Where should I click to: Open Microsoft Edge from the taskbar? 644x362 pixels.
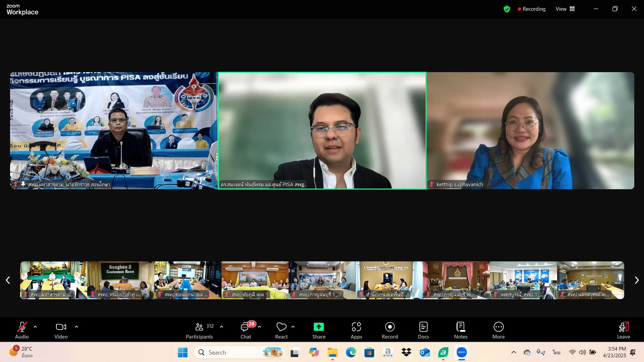[351, 352]
